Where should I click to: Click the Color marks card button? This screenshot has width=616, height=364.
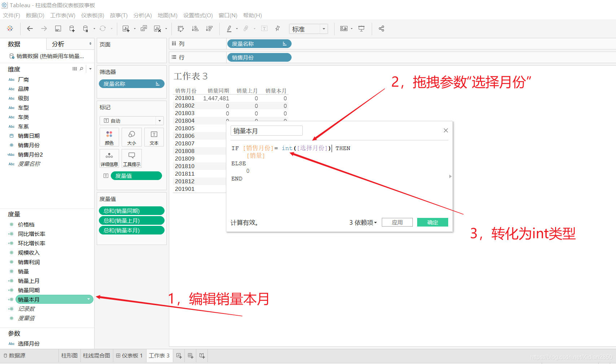coord(109,137)
